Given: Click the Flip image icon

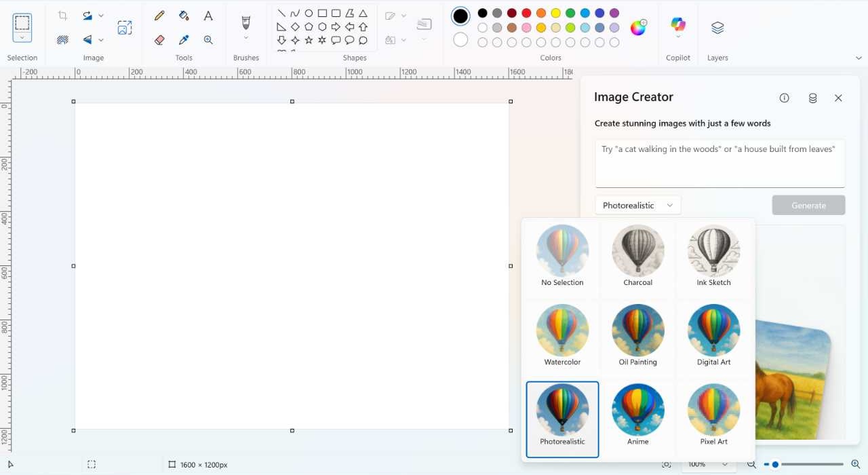Looking at the screenshot, I should [87, 40].
